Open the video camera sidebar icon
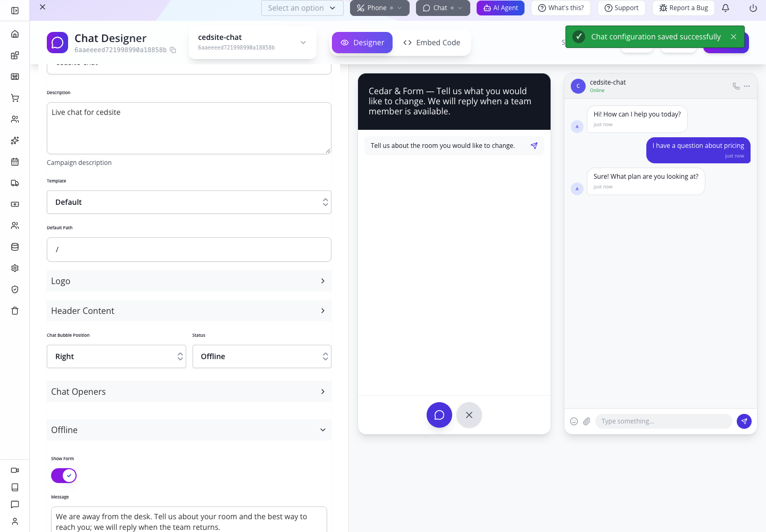Image resolution: width=766 pixels, height=532 pixels. point(15,470)
